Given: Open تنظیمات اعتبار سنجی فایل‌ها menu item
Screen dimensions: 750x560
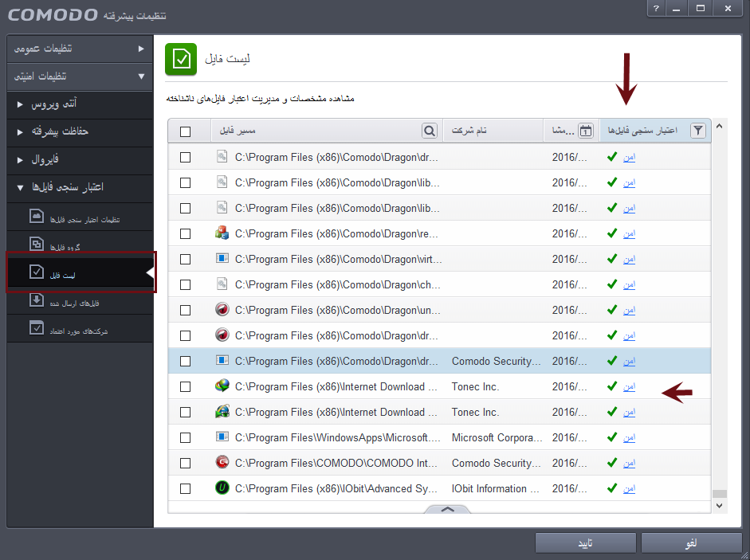Looking at the screenshot, I should point(80,217).
